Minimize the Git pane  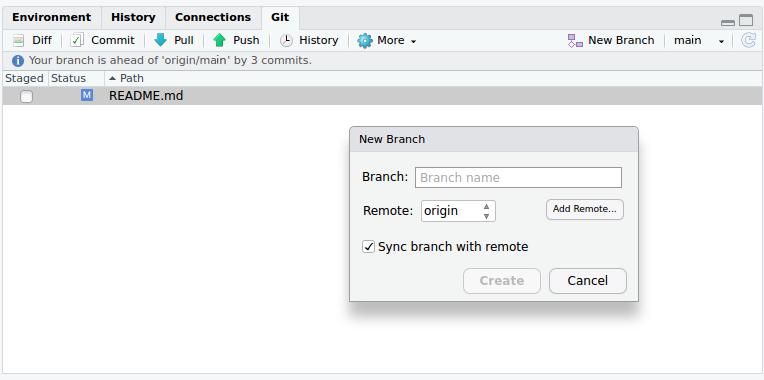click(728, 22)
